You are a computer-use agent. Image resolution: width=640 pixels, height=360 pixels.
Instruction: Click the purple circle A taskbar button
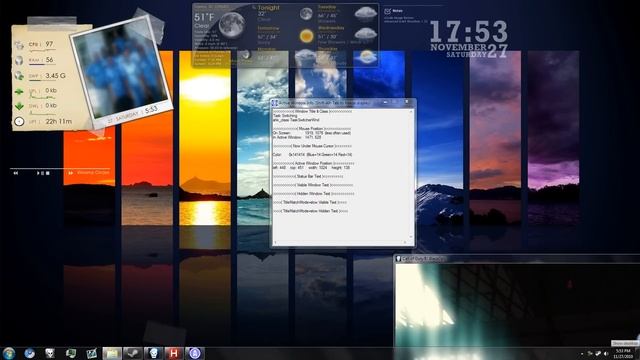coord(194,353)
